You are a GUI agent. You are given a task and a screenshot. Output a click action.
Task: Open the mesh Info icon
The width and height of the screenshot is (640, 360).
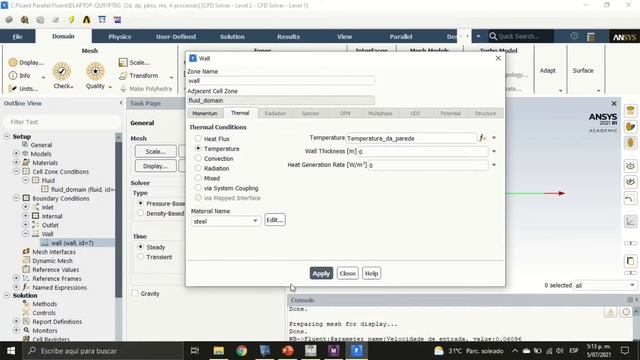coord(13,76)
